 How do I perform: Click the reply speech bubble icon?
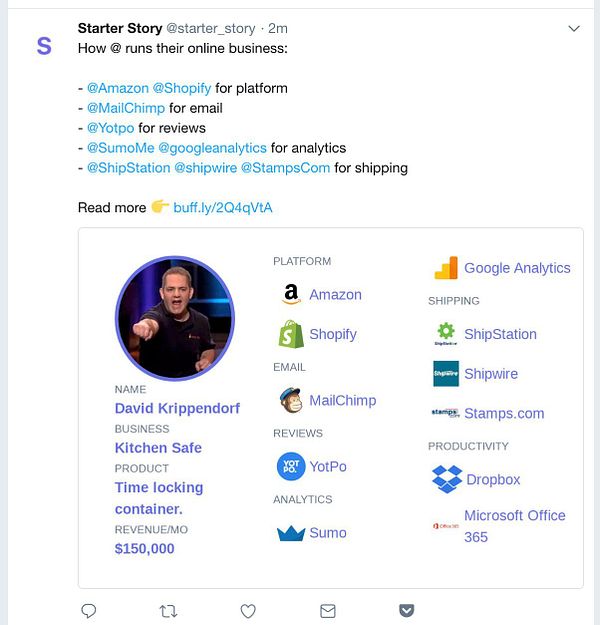click(x=88, y=610)
